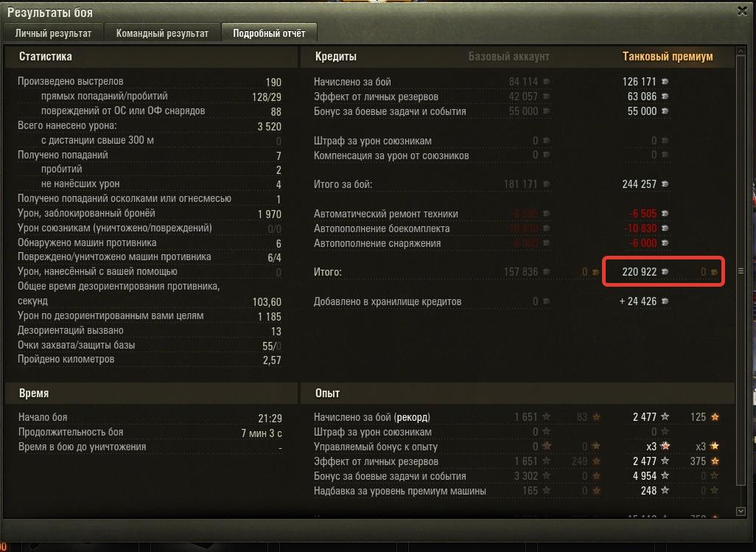Toggle the x3 free experience gold star
Viewport: 756px width, 552px height.
pyautogui.click(x=715, y=446)
